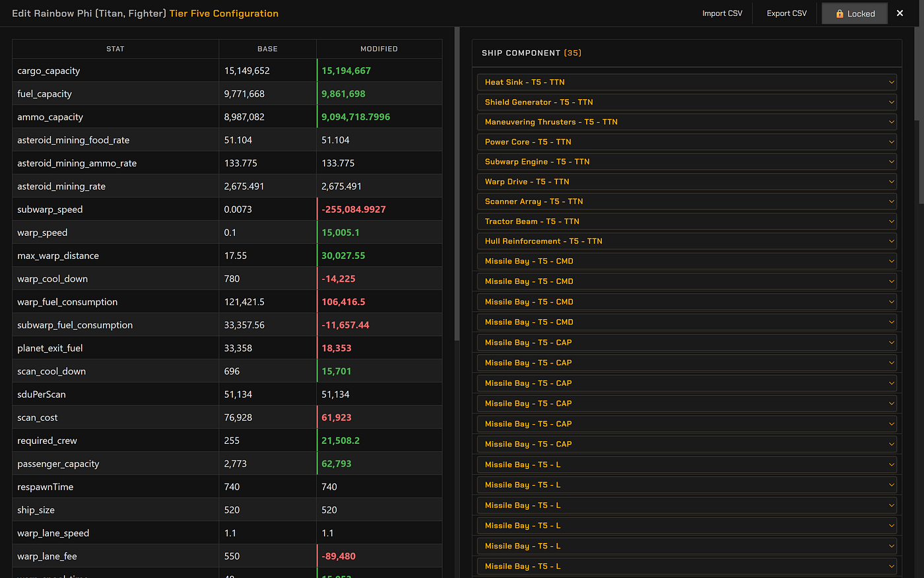The height and width of the screenshot is (578, 924).
Task: Open the first Missile Bay - T5 - CAP selector
Action: [686, 342]
